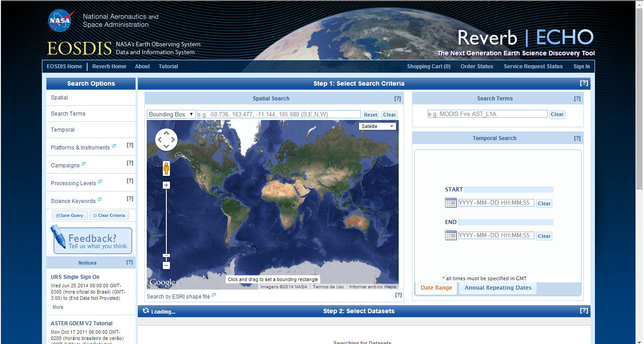This screenshot has width=644, height=344.
Task: Open help [?] for Campaigns
Action: (130, 163)
